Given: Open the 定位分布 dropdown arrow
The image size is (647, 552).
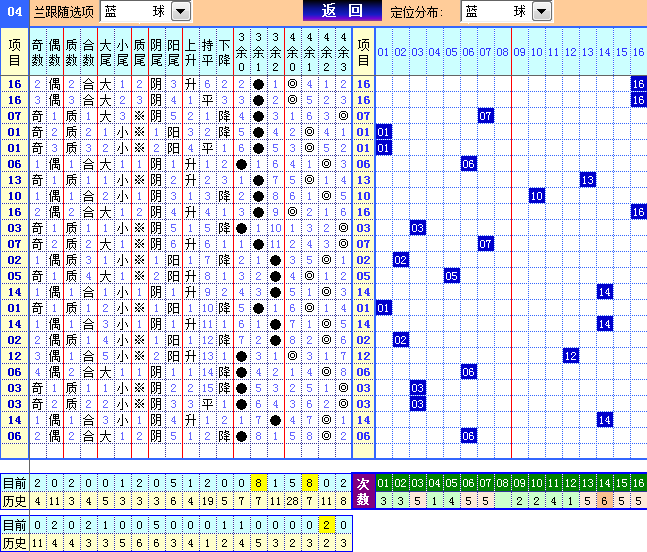Looking at the screenshot, I should click(x=542, y=11).
